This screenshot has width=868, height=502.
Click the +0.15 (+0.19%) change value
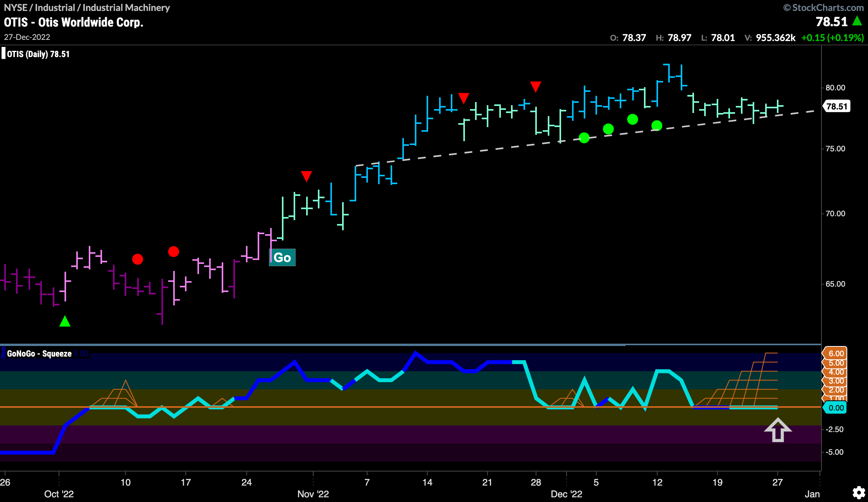(x=832, y=38)
